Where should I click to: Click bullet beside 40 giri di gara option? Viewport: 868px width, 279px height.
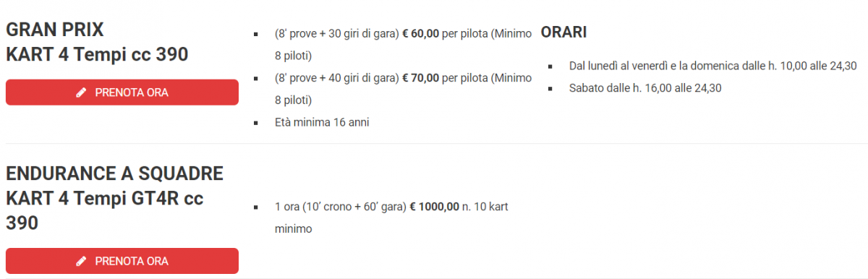(255, 79)
